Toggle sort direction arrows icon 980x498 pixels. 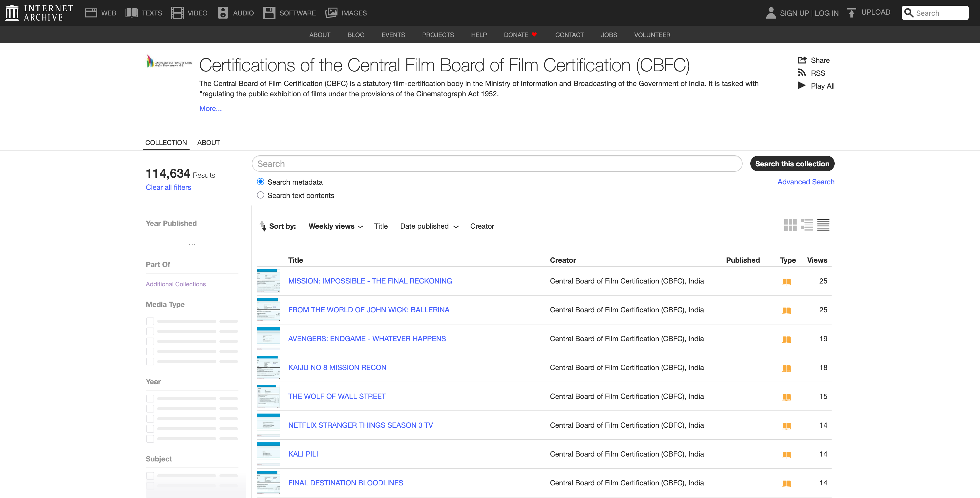pyautogui.click(x=263, y=226)
